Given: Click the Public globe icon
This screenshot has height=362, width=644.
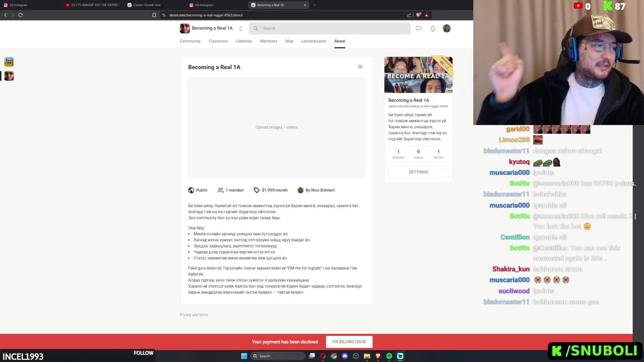Looking at the screenshot, I should [191, 190].
